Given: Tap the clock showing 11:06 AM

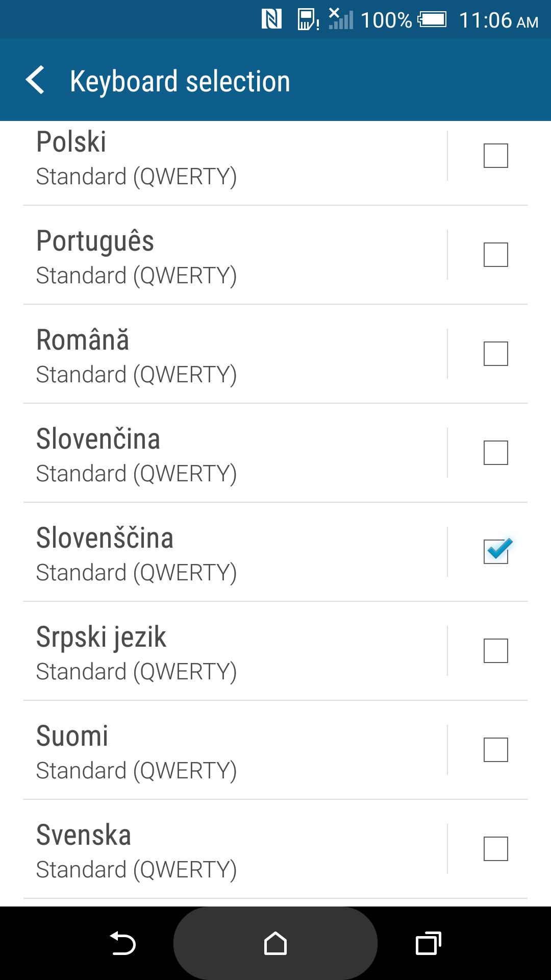Looking at the screenshot, I should (498, 20).
